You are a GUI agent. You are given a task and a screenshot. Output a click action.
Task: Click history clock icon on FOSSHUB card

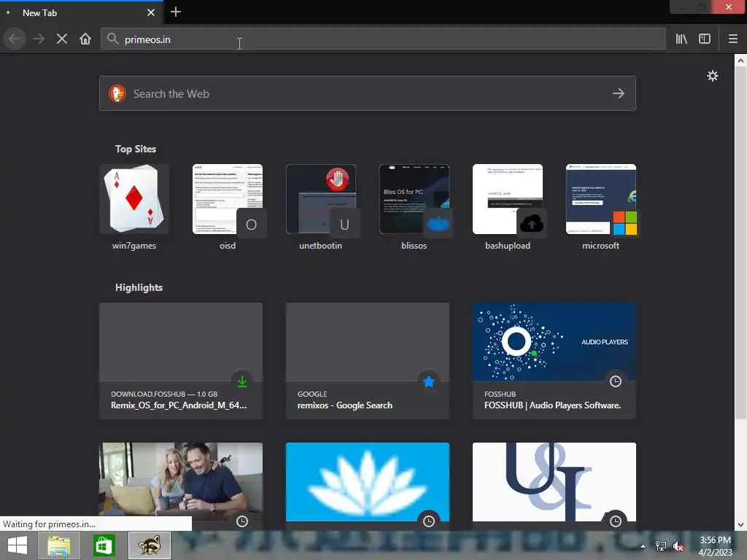616,381
